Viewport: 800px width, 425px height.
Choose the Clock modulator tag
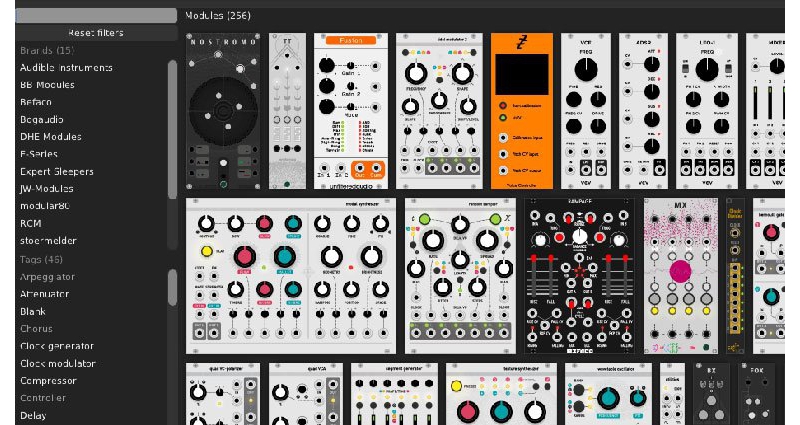58,364
